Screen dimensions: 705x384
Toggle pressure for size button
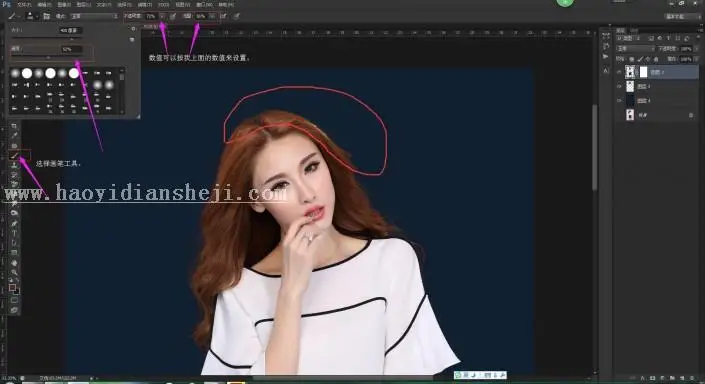[236, 16]
